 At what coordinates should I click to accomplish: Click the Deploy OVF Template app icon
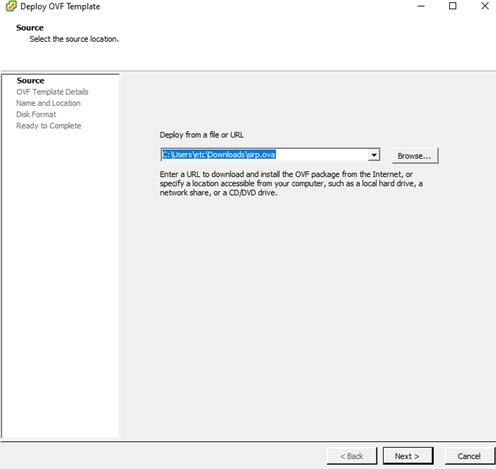point(11,6)
